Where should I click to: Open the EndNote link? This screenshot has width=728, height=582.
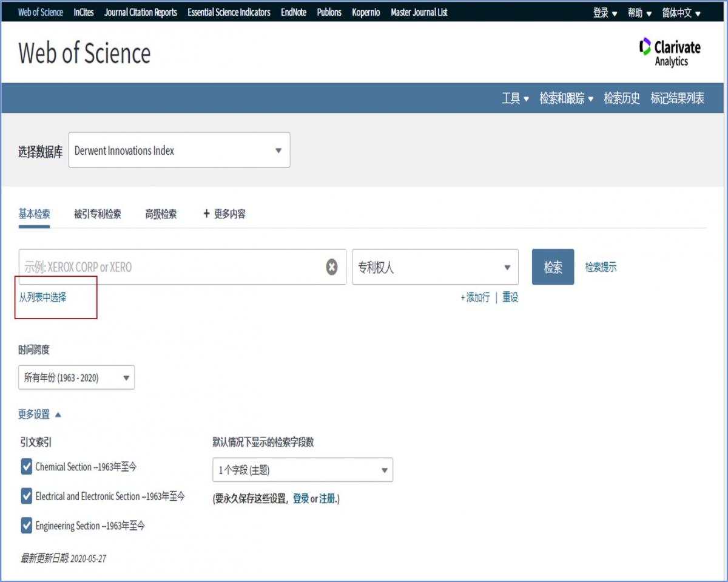(294, 12)
